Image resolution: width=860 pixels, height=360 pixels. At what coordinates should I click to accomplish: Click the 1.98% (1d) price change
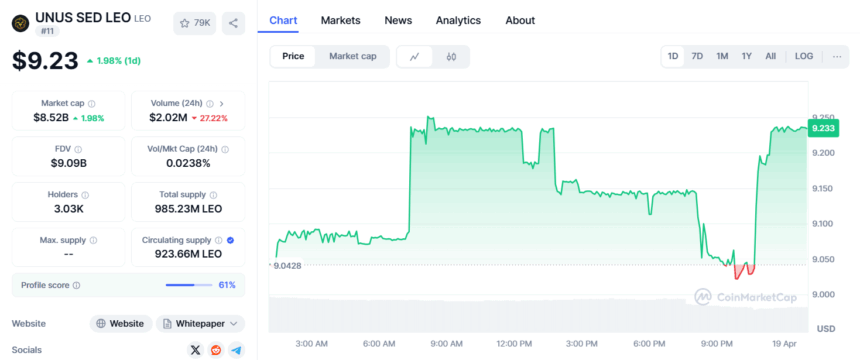coord(114,60)
